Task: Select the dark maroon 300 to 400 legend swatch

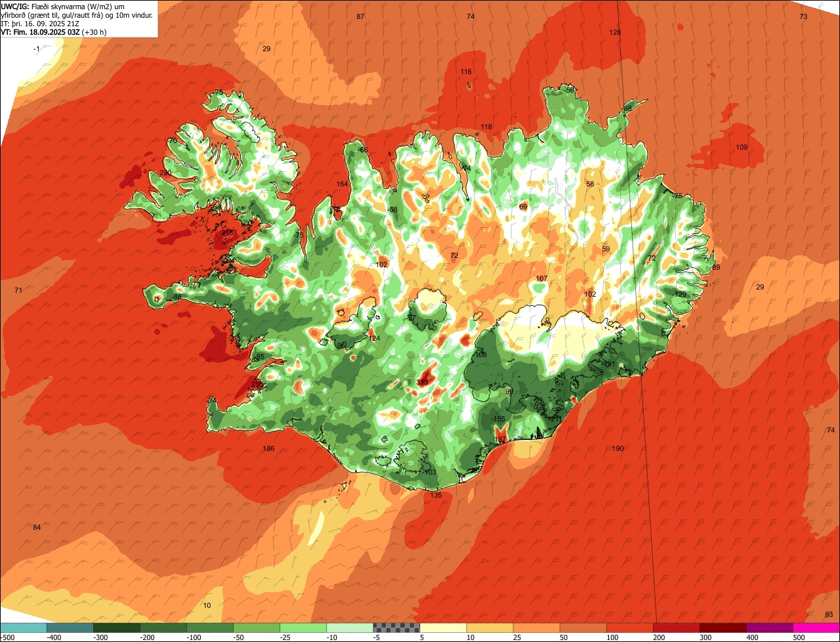Action: 723,628
